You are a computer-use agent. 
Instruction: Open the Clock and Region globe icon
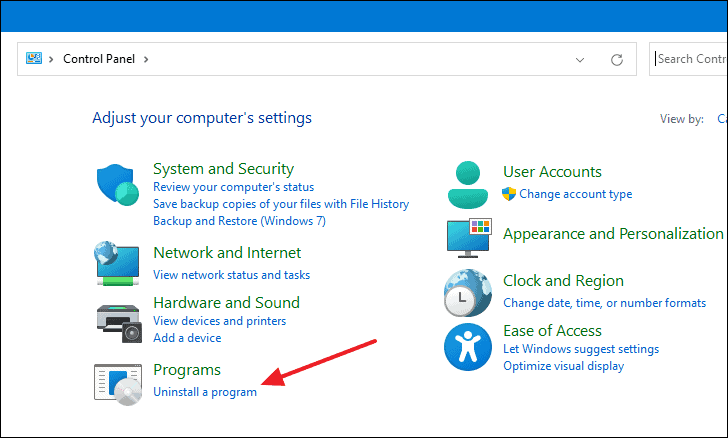(468, 293)
